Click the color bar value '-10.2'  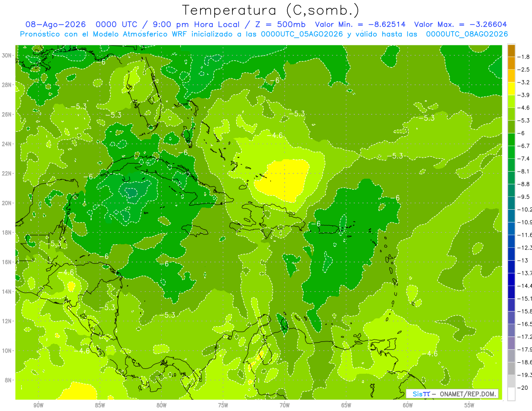point(525,209)
